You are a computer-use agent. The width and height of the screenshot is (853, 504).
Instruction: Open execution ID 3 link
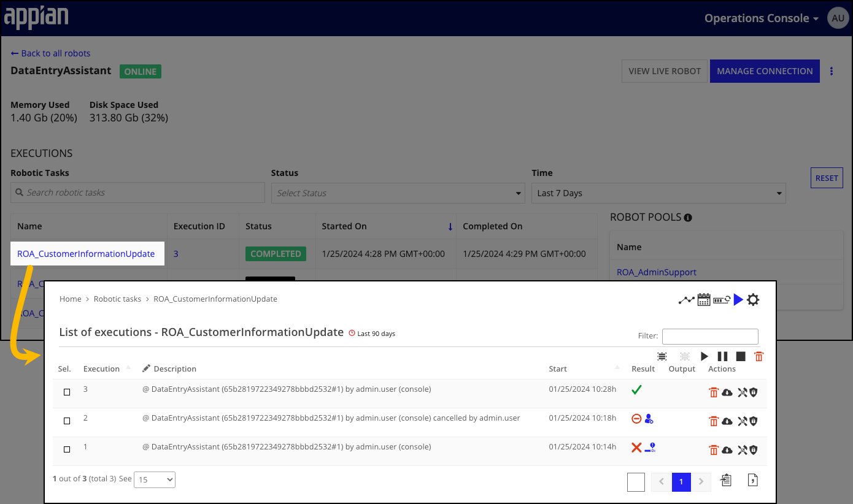pyautogui.click(x=176, y=254)
